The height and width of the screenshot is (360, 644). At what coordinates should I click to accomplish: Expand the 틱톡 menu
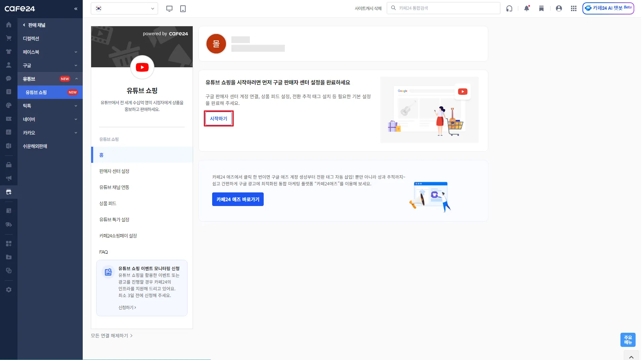coord(50,106)
